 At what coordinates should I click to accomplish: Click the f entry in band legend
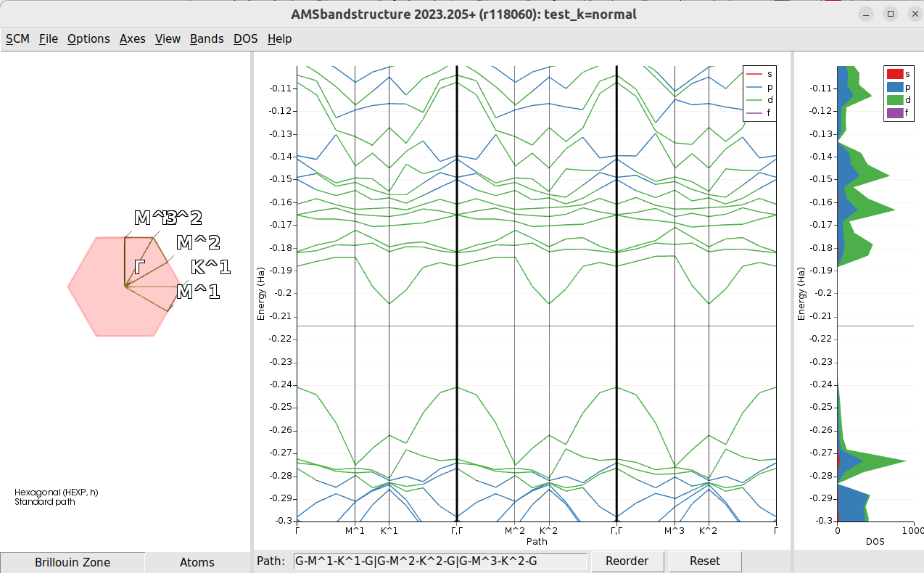click(759, 113)
